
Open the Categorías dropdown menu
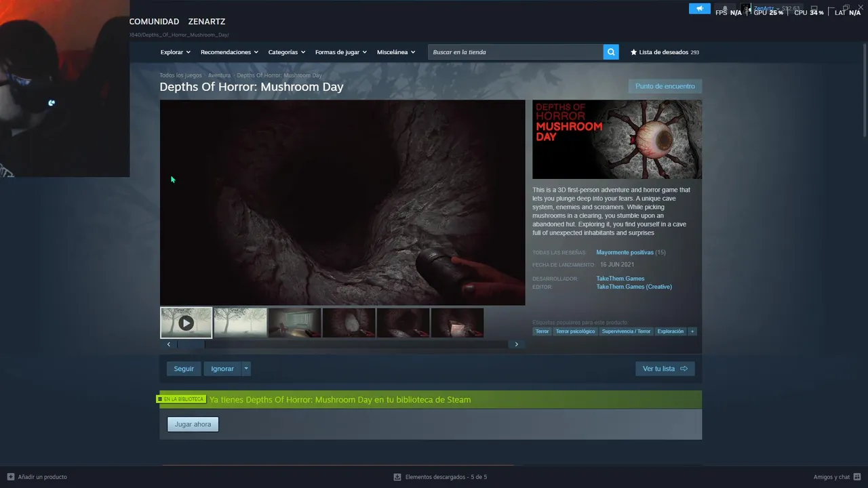tap(286, 52)
